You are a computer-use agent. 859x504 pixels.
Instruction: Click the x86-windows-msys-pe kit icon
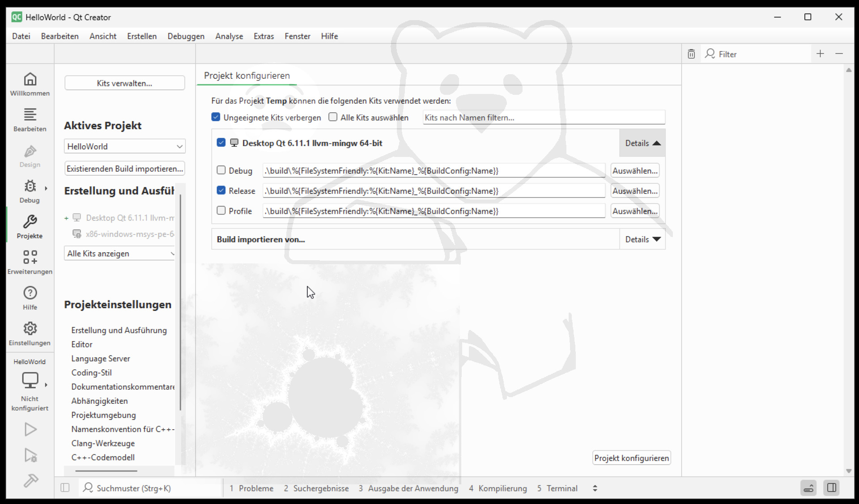pos(77,234)
